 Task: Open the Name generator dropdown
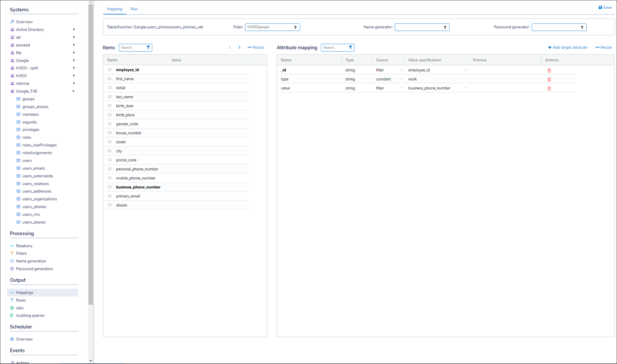[x=422, y=27]
